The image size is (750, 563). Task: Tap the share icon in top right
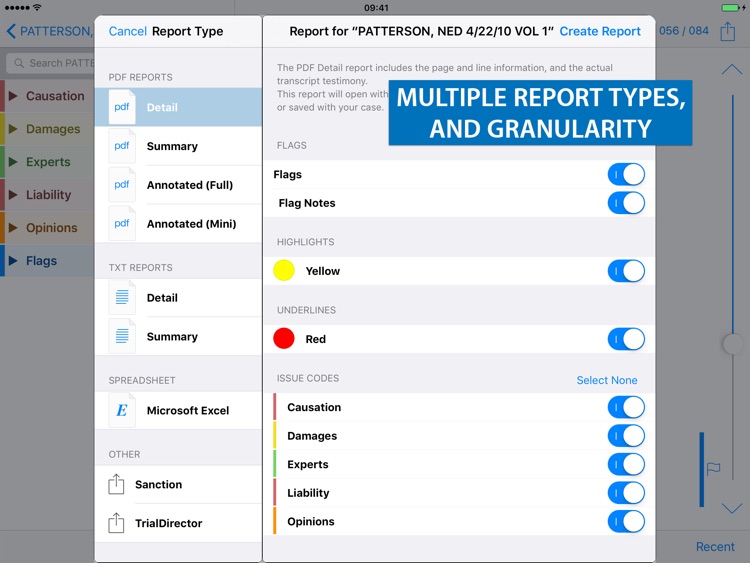[x=728, y=32]
